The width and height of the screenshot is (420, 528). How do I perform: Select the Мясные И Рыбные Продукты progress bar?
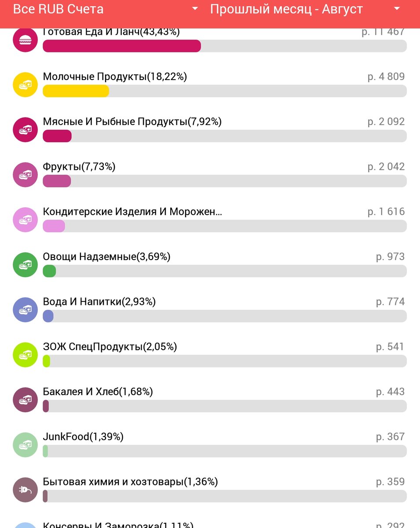tap(225, 136)
